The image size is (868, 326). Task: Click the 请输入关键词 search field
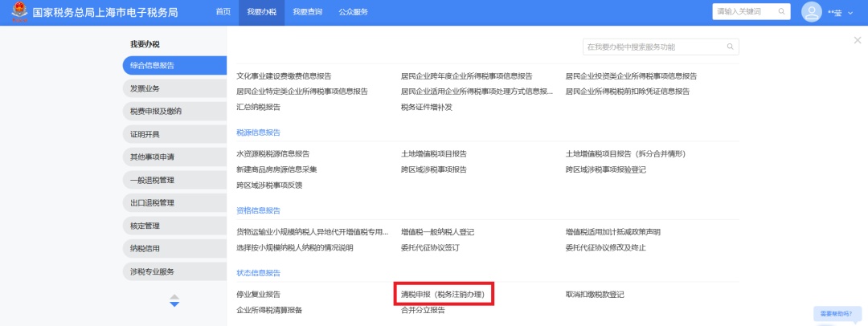click(742, 11)
